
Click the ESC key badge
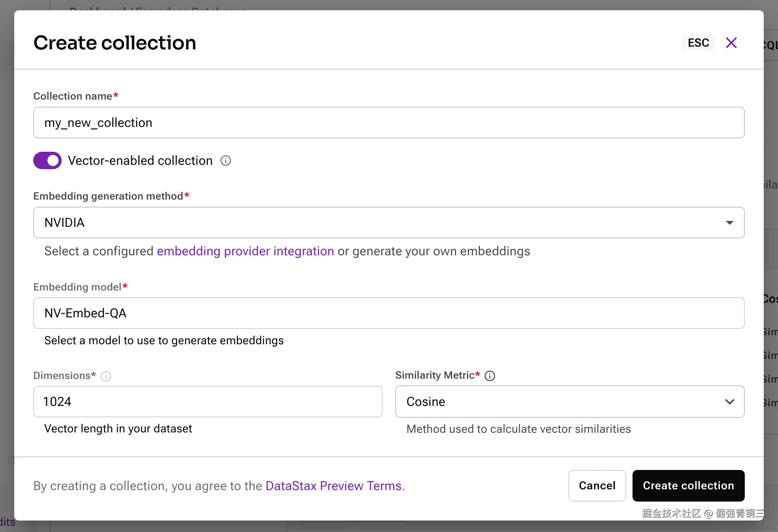698,43
